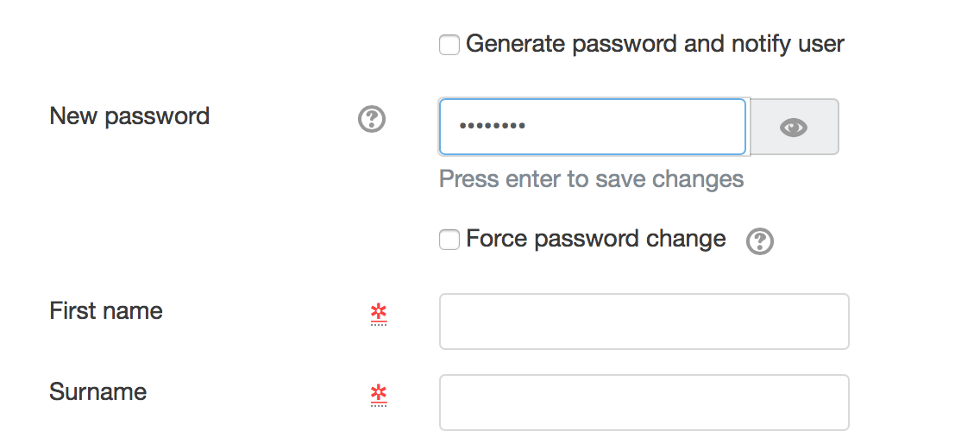The height and width of the screenshot is (431, 980).
Task: Click the grey unmask button beside password field
Action: click(794, 126)
